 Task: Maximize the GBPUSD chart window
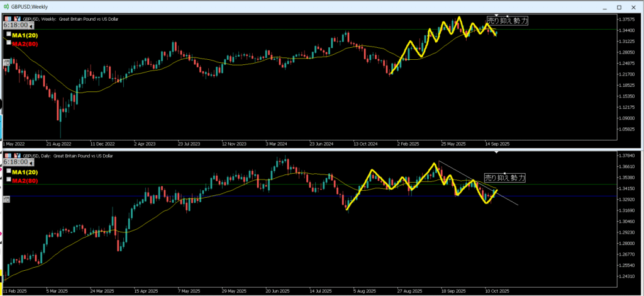click(x=619, y=6)
